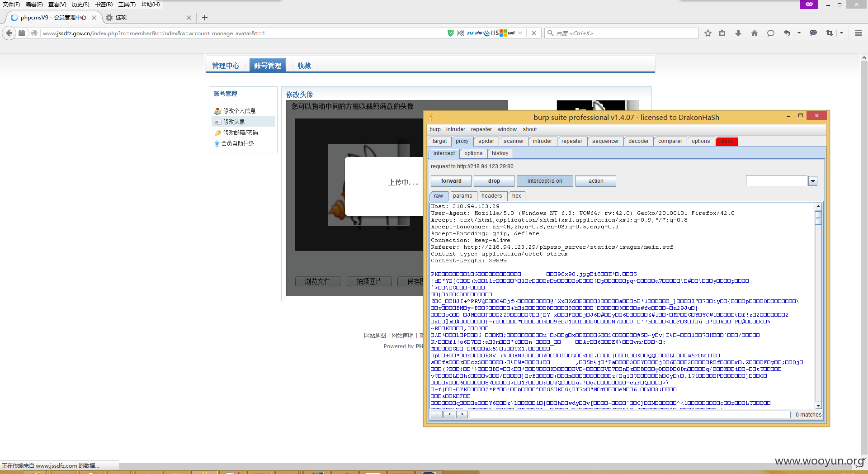
Task: Click the 网站地图 footer link
Action: (375, 336)
